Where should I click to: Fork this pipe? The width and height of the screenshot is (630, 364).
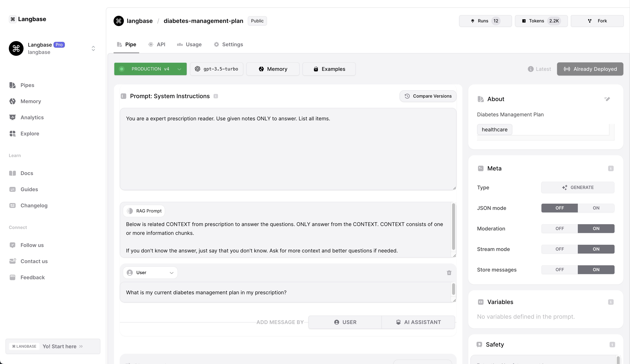597,21
